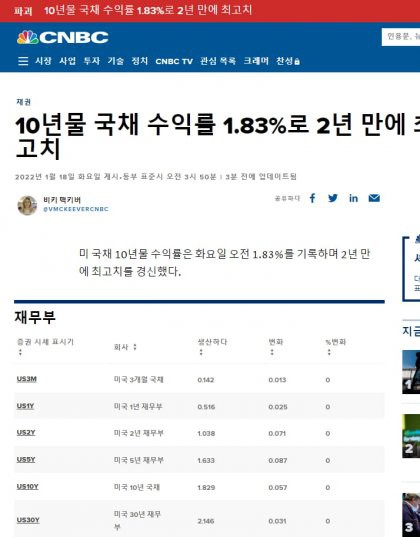Open trending story thumbnail number 2
This screenshot has height=537, width=420.
point(411,436)
